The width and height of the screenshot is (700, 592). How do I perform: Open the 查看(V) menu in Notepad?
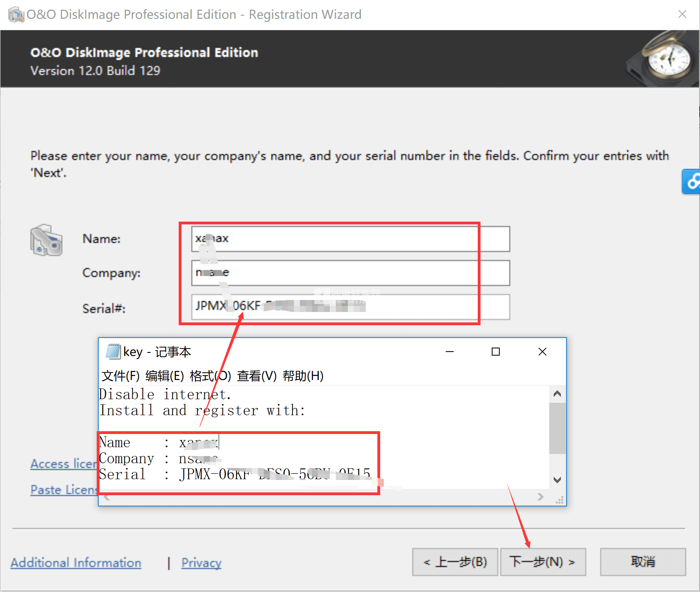[257, 376]
